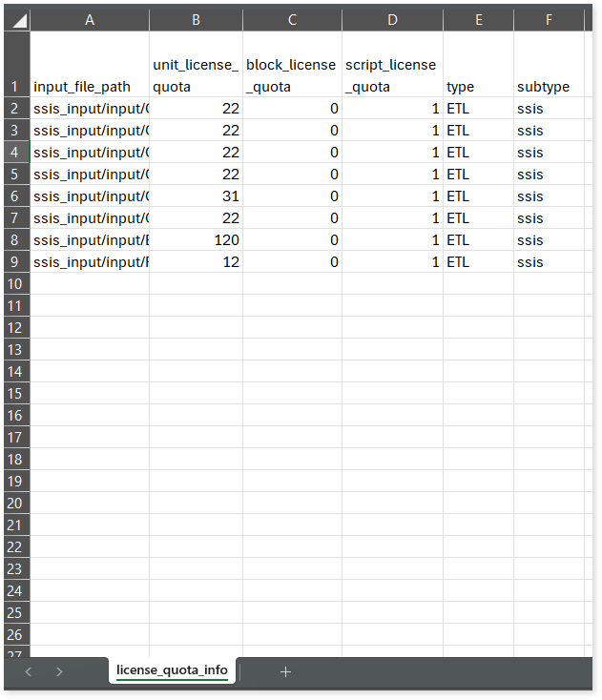Add a new sheet with plus icon
Screen dimensions: 602x700
pyautogui.click(x=285, y=671)
